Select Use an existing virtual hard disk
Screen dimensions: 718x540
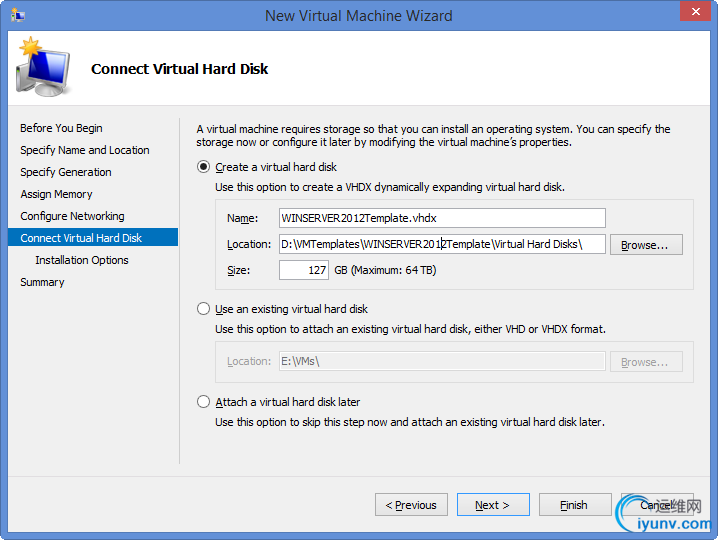[203, 309]
